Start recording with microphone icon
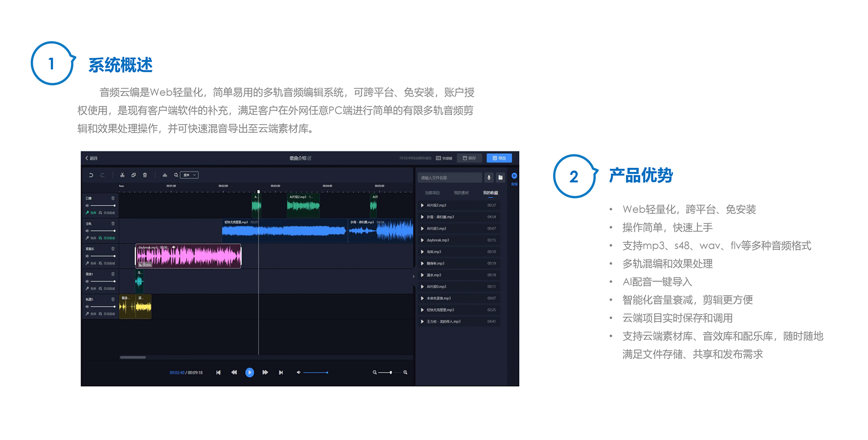 tap(489, 178)
